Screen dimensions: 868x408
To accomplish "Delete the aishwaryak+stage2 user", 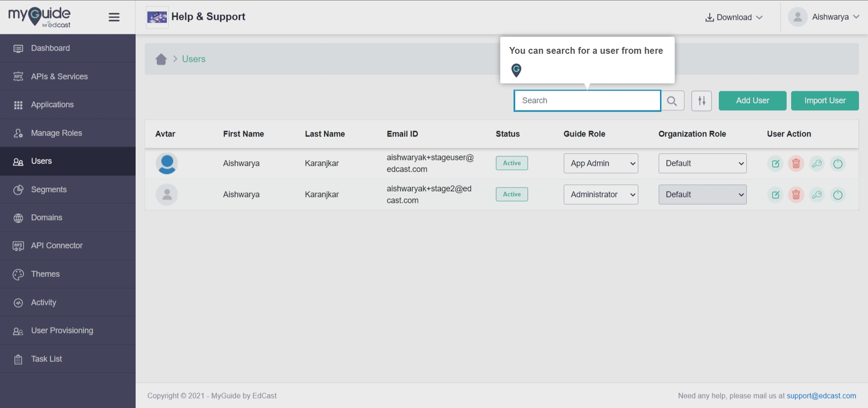I will tap(796, 195).
